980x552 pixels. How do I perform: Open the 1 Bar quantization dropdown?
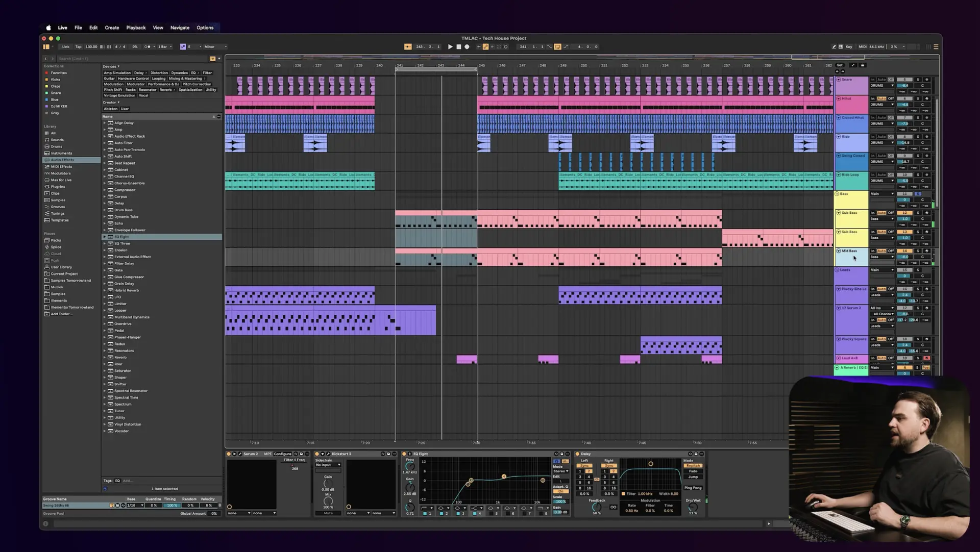[x=164, y=47]
